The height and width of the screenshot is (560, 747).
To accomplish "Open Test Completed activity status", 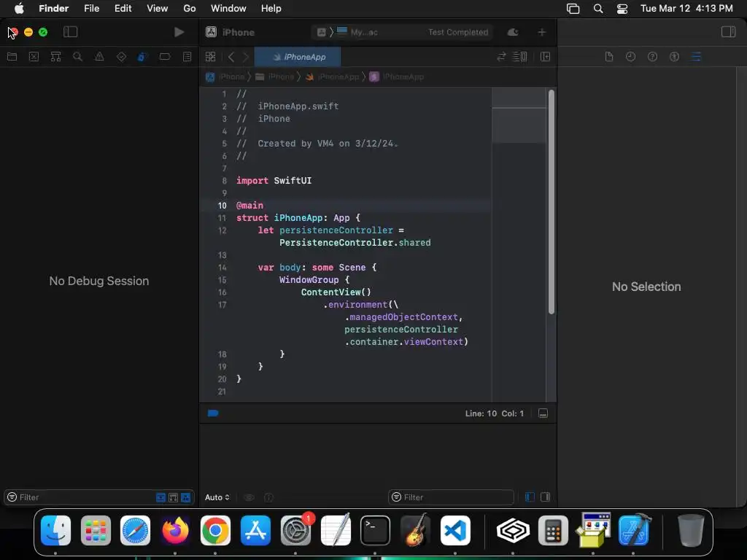I will (x=458, y=32).
